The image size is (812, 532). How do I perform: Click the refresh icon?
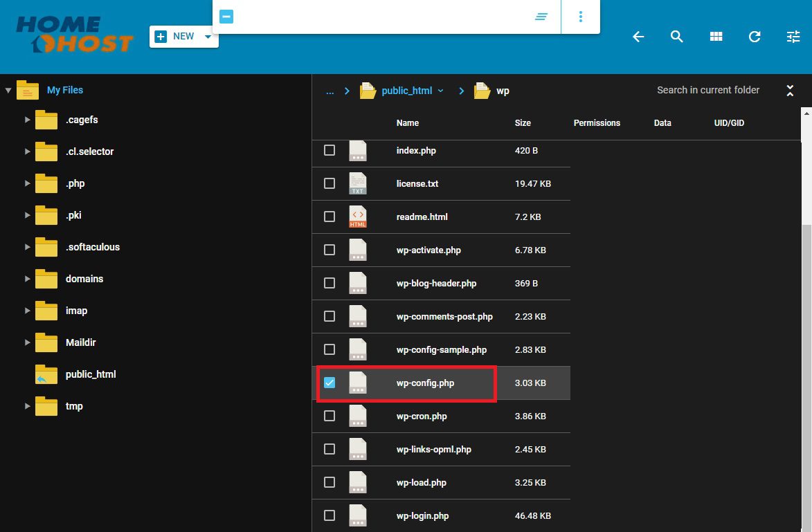pyautogui.click(x=755, y=37)
